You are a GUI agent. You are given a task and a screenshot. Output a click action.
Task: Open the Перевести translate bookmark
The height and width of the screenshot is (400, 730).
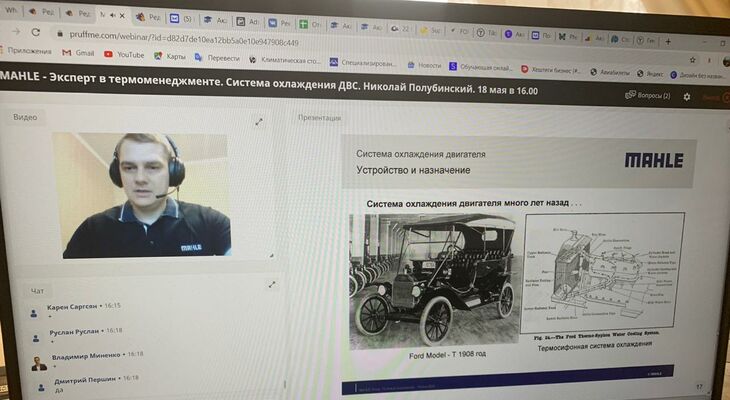(x=217, y=58)
